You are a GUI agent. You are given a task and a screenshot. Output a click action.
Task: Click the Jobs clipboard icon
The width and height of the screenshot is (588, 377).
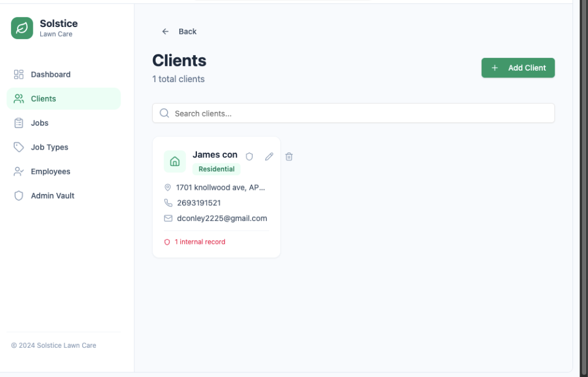(19, 123)
